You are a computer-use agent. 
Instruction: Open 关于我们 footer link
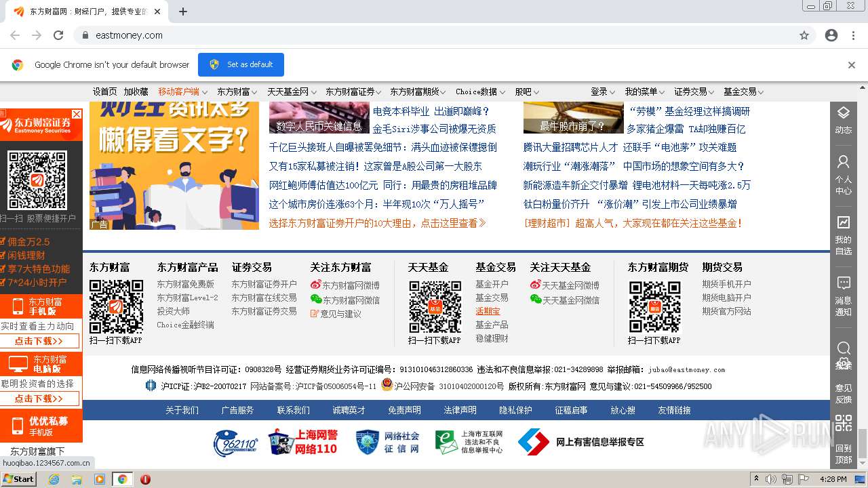[x=182, y=410]
